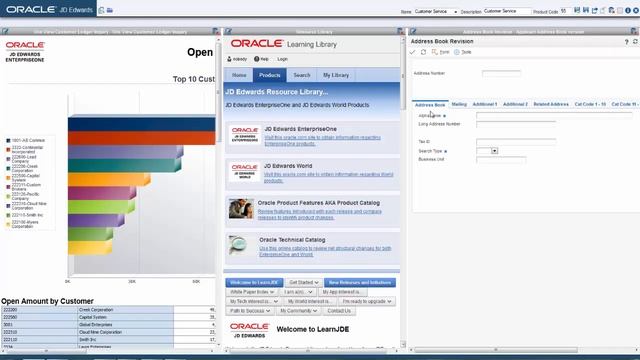Click the Login link in Learning Library
640x360 pixels.
282,59
